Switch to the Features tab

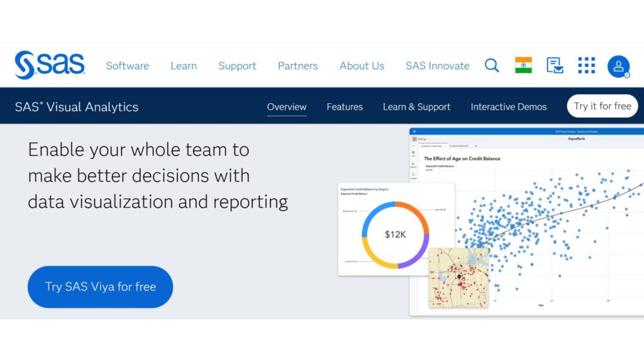(x=345, y=107)
